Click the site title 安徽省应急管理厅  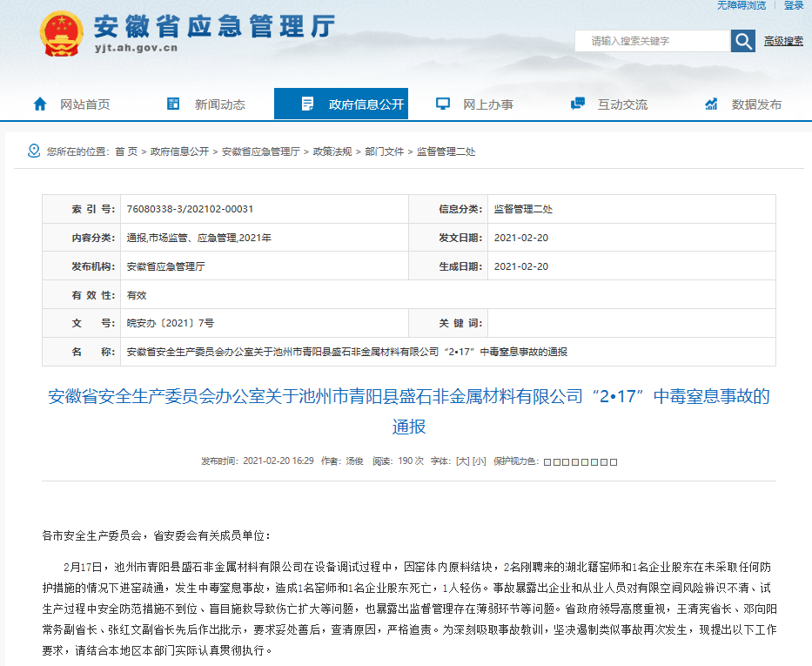[x=214, y=26]
